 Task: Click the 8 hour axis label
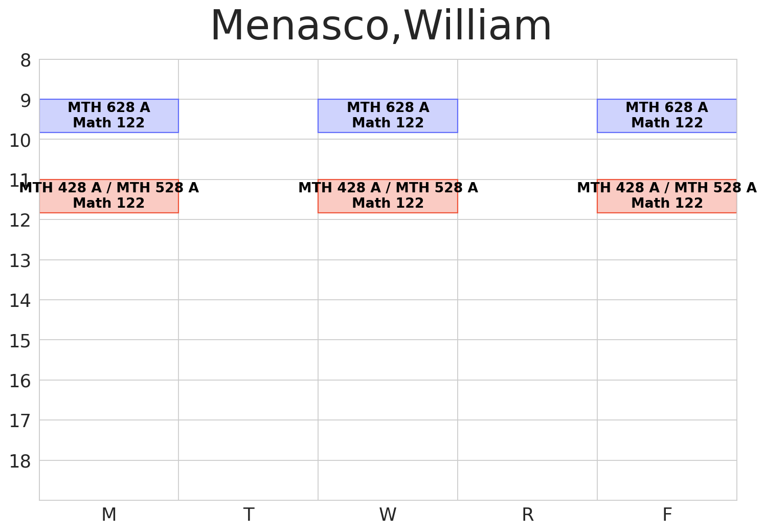pos(26,61)
